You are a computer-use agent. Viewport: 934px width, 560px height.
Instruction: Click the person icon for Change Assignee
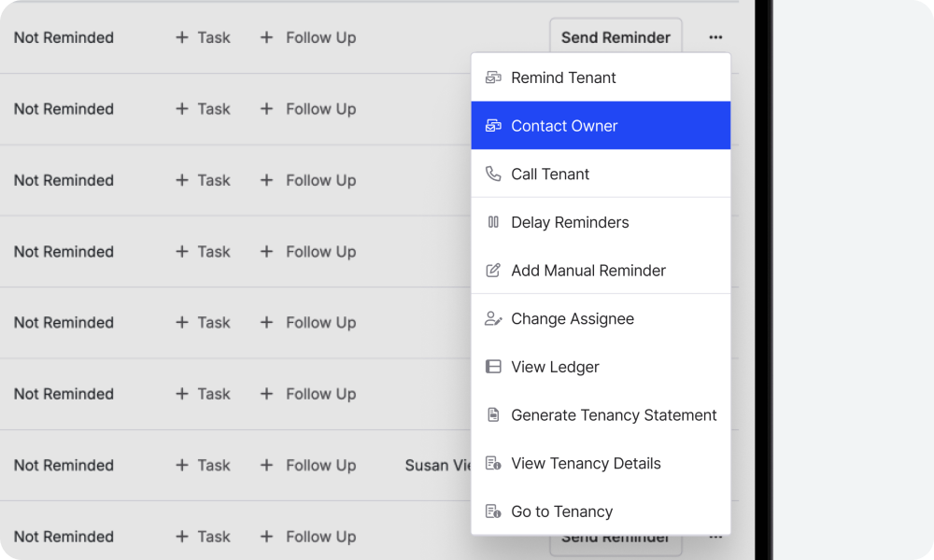(493, 319)
